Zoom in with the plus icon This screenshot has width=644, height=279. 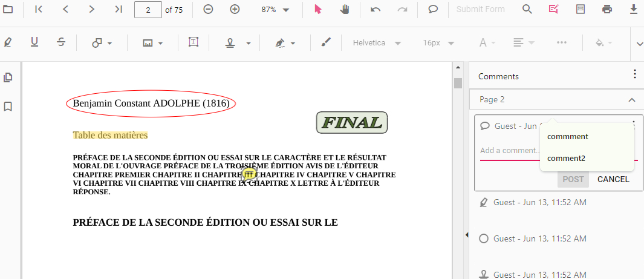coord(235,10)
